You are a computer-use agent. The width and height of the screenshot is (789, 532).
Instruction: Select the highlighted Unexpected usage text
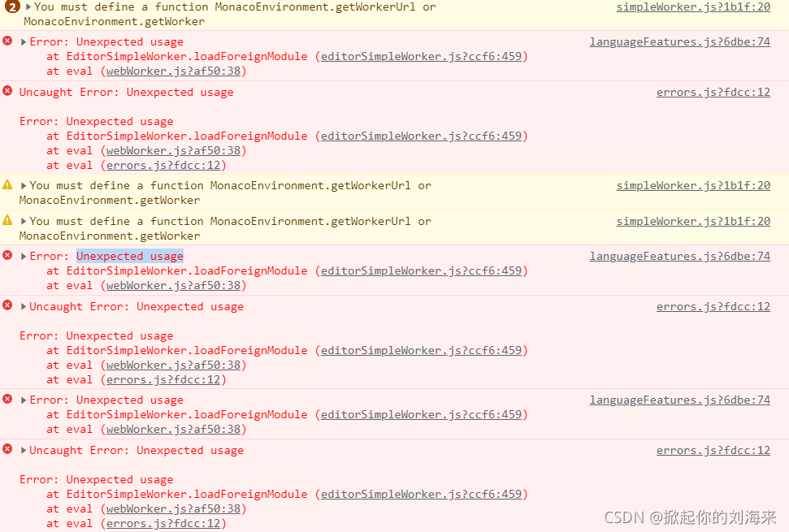coord(129,256)
